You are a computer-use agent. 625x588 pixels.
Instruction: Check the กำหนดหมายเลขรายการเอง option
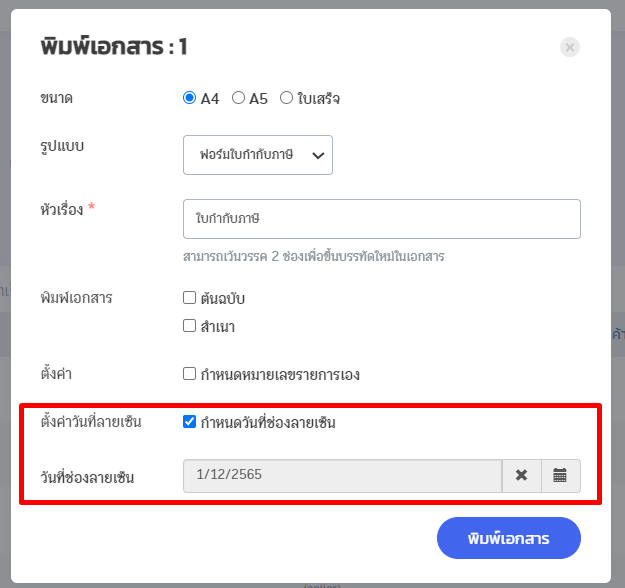point(189,375)
